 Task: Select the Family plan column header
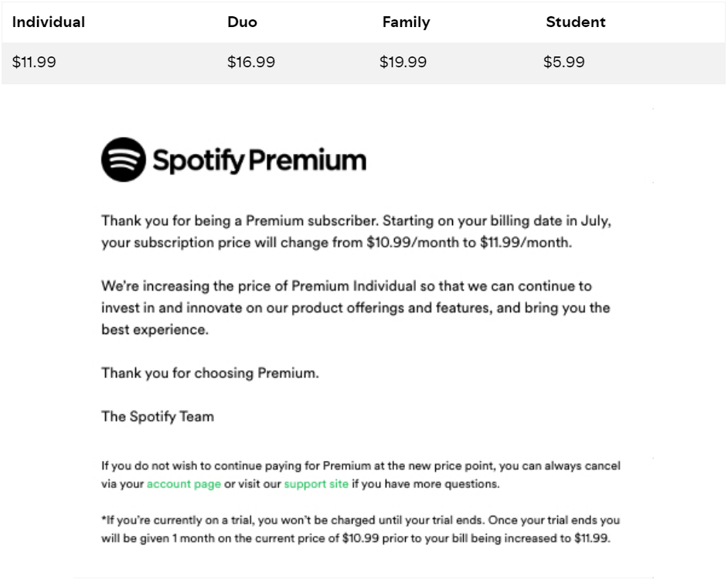pos(407,22)
